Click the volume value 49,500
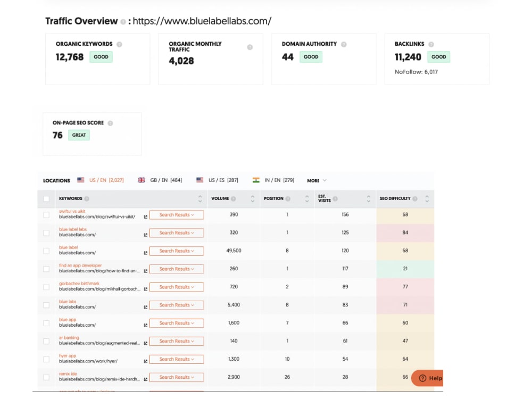Viewport: 532px width, 399px height. pyautogui.click(x=234, y=251)
